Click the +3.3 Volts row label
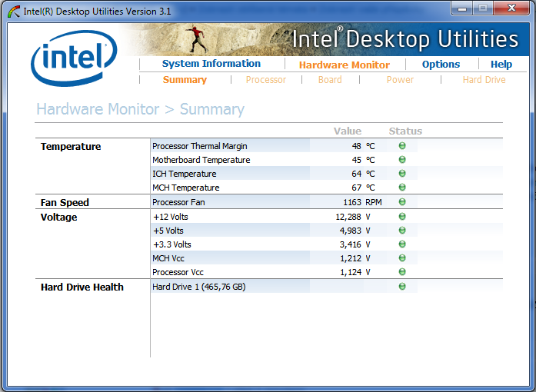The image size is (536, 392). (172, 244)
